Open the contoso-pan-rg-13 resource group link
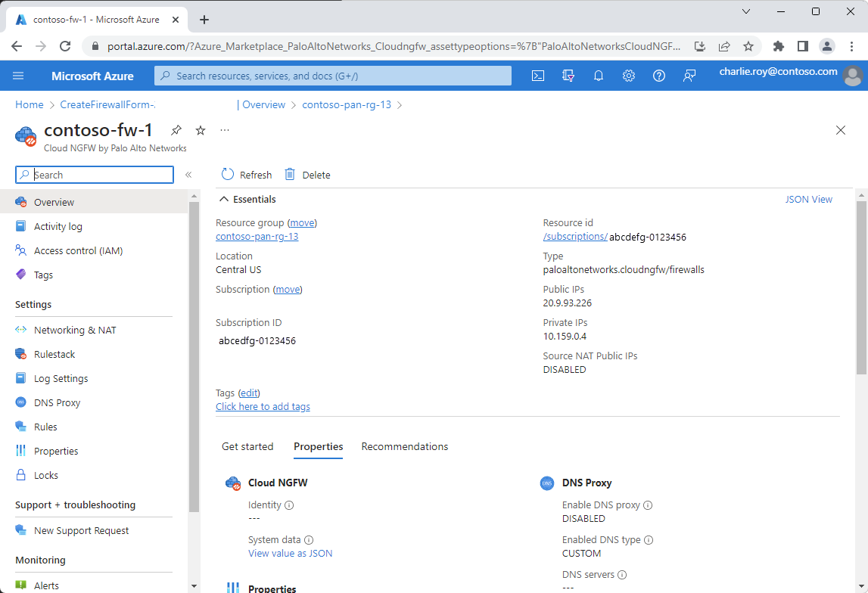The width and height of the screenshot is (868, 593). tap(257, 236)
